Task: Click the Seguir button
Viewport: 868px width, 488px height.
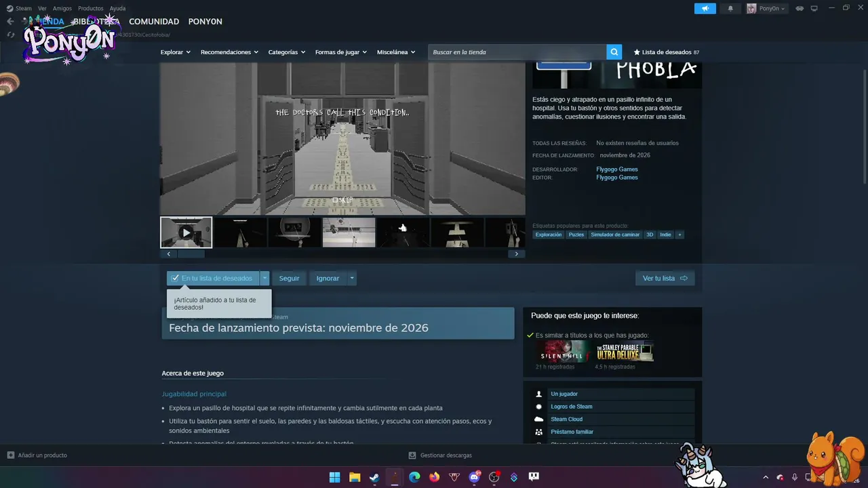Action: point(289,278)
